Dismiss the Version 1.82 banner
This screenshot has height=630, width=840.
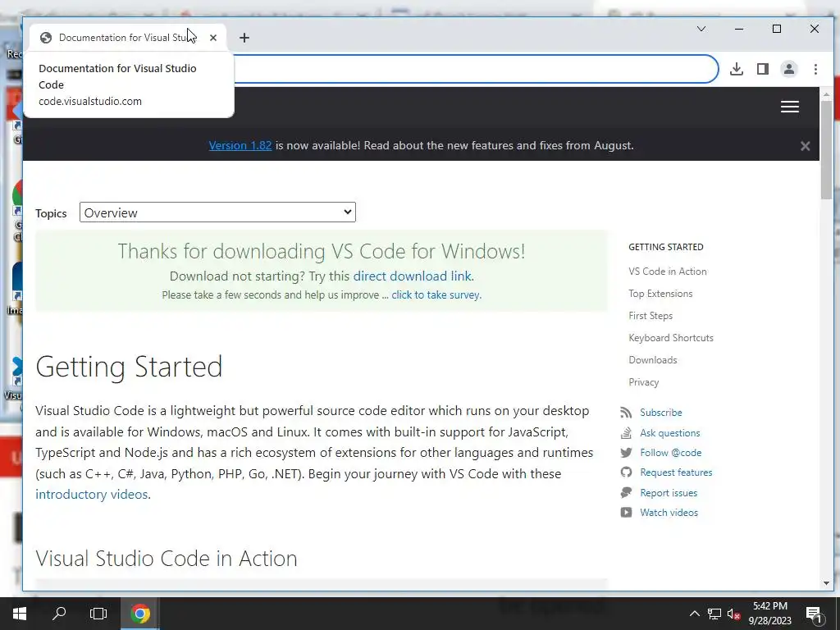[805, 146]
